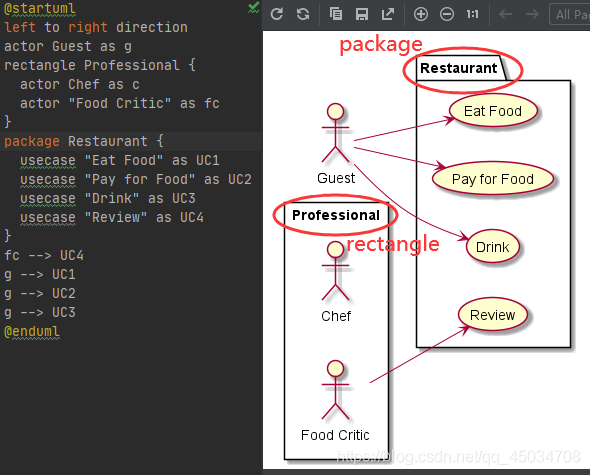Click the Restaurant package tab label
This screenshot has height=475, width=590.
click(459, 68)
